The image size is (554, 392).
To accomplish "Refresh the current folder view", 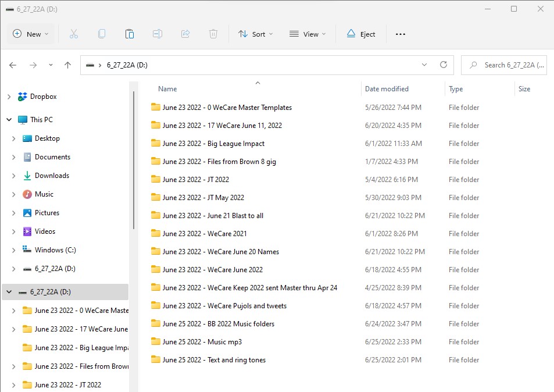I will pyautogui.click(x=444, y=65).
